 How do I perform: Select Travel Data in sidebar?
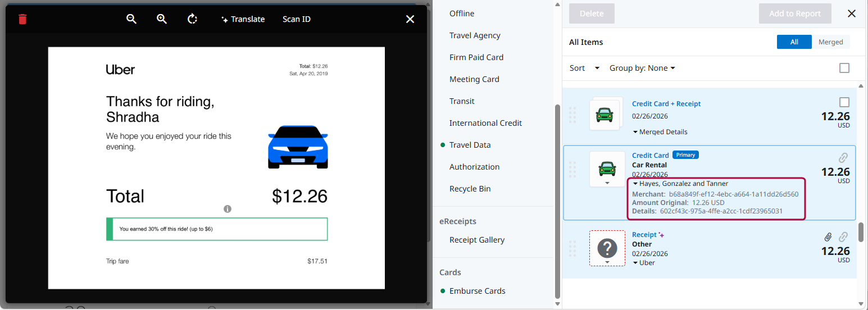pyautogui.click(x=470, y=145)
